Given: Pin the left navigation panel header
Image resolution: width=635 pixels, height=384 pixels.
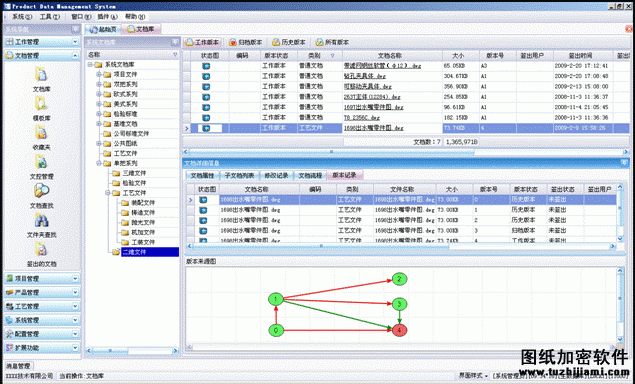Looking at the screenshot, I should point(75,29).
